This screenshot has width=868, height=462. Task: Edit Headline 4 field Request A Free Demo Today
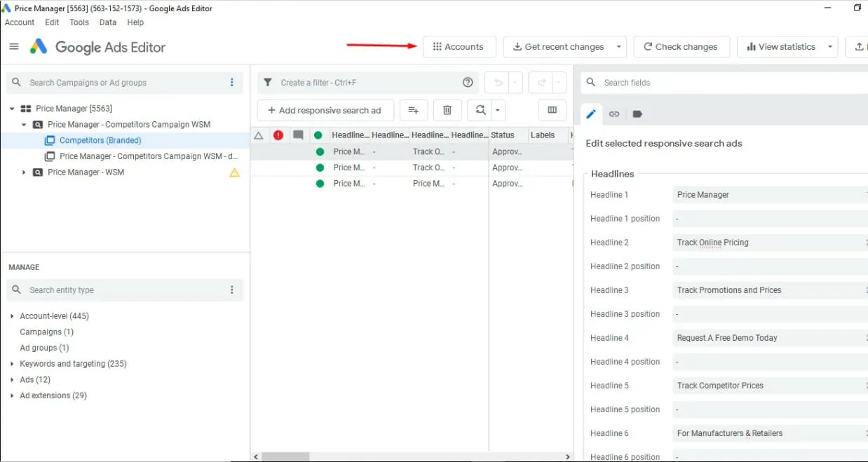pos(770,338)
